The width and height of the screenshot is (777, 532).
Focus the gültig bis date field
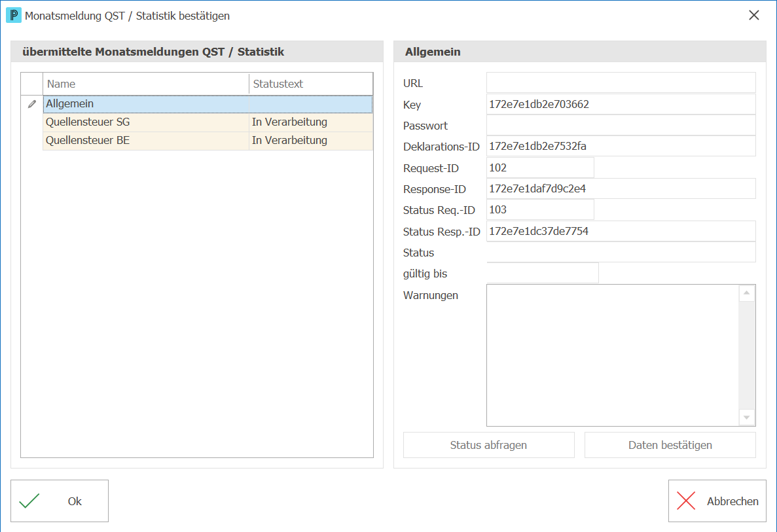point(543,273)
